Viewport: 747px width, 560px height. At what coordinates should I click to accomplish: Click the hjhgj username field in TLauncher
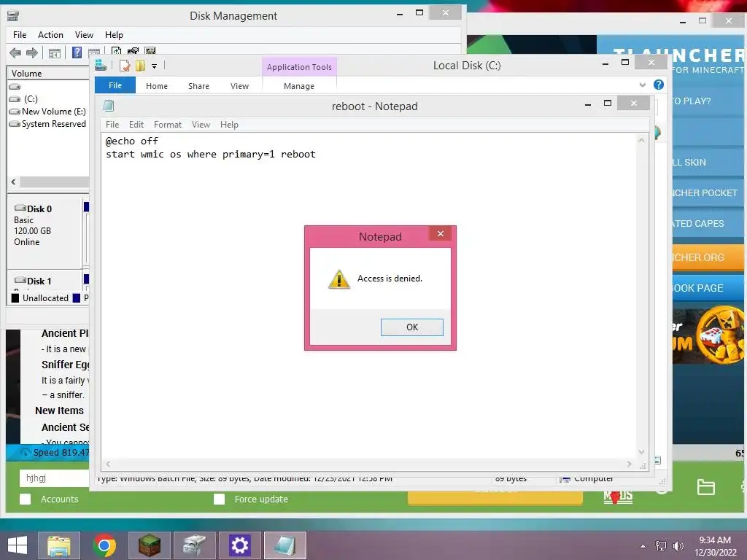[x=55, y=478]
